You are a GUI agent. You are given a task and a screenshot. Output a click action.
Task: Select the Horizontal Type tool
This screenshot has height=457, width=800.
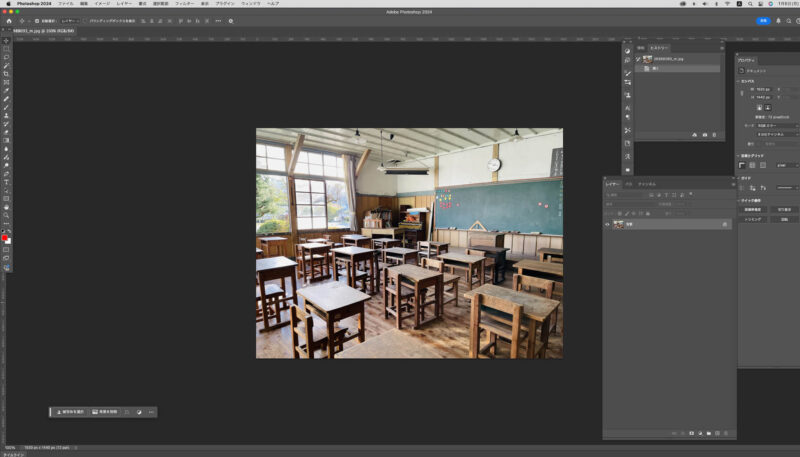click(x=6, y=182)
